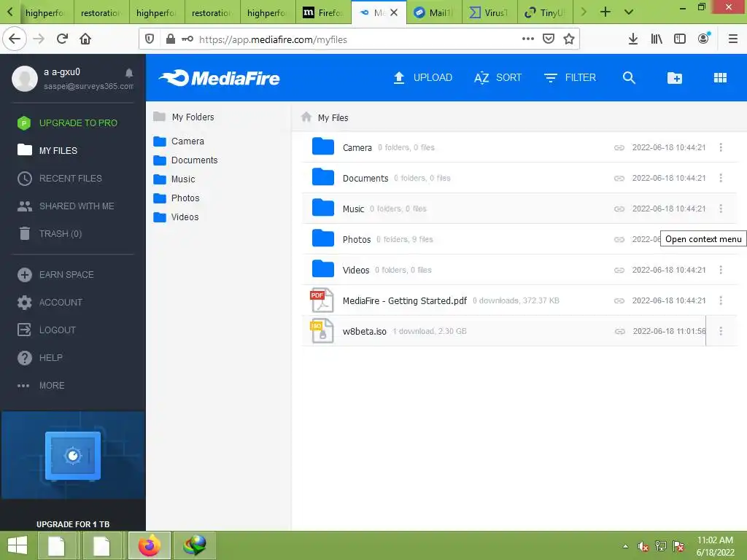Click the Firefox address bar URL
Image resolution: width=747 pixels, height=560 pixels.
pos(273,39)
